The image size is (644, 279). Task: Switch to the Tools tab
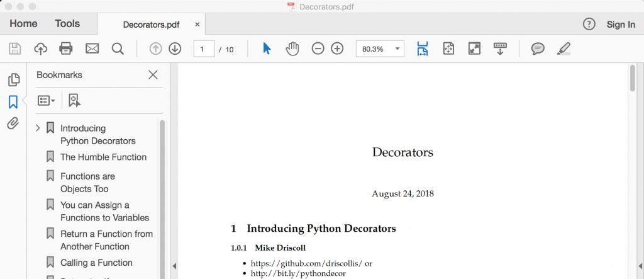tap(67, 24)
